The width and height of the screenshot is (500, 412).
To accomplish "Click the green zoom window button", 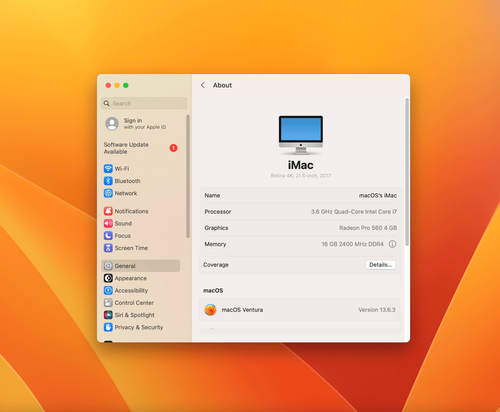I will pyautogui.click(x=126, y=85).
